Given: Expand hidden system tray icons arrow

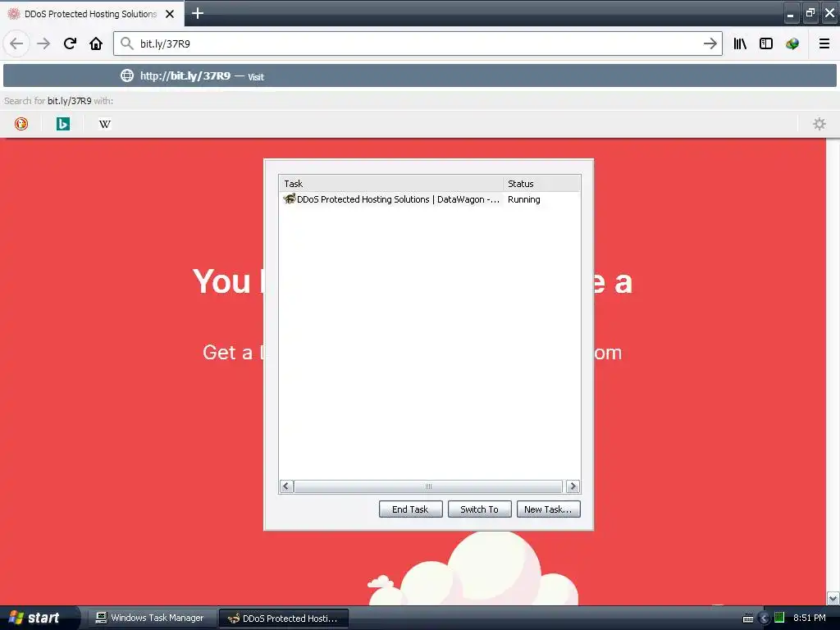Looking at the screenshot, I should (x=765, y=619).
